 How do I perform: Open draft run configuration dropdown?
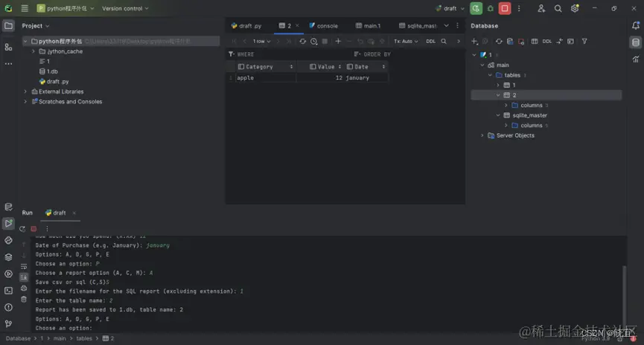click(450, 8)
